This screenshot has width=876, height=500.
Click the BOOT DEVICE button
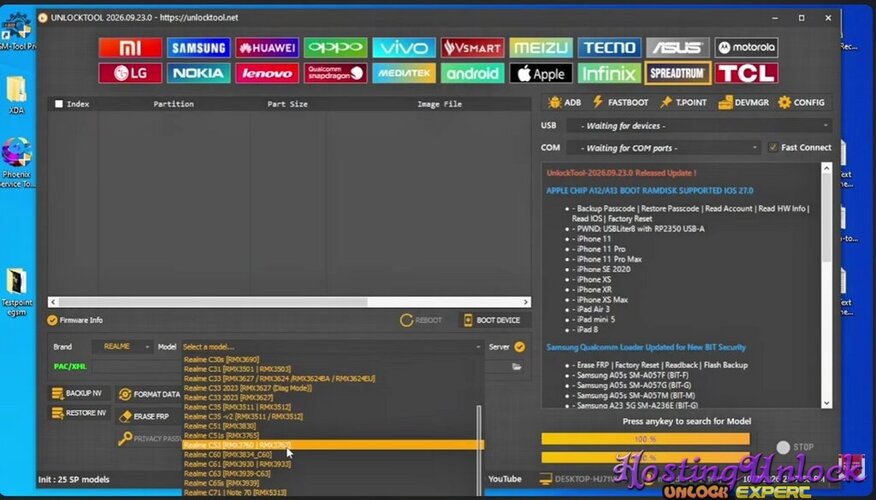(492, 321)
